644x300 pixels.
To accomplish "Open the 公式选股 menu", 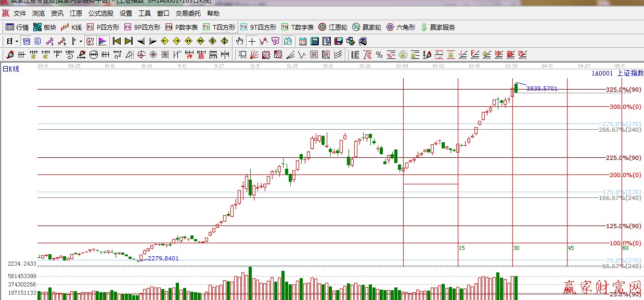I will [101, 14].
